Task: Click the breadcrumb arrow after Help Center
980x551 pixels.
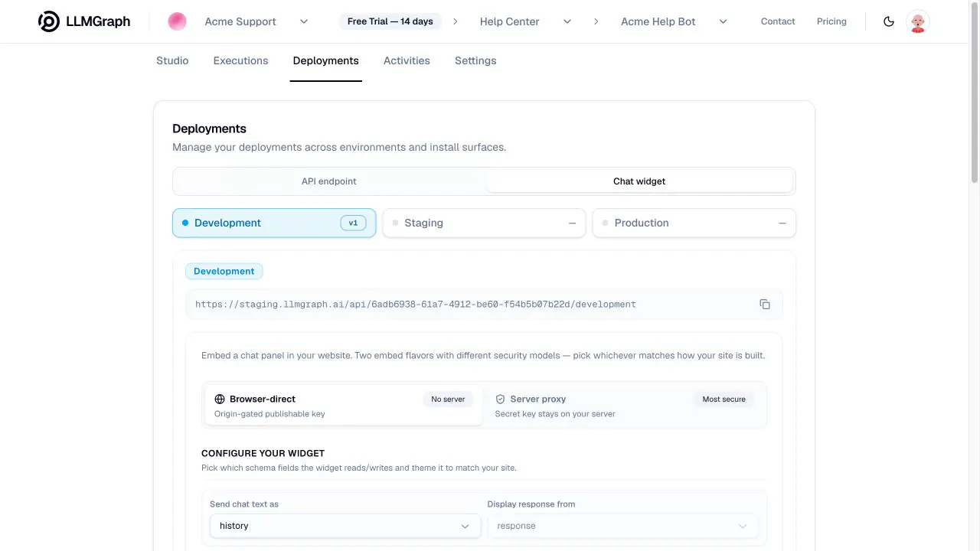Action: [x=596, y=21]
